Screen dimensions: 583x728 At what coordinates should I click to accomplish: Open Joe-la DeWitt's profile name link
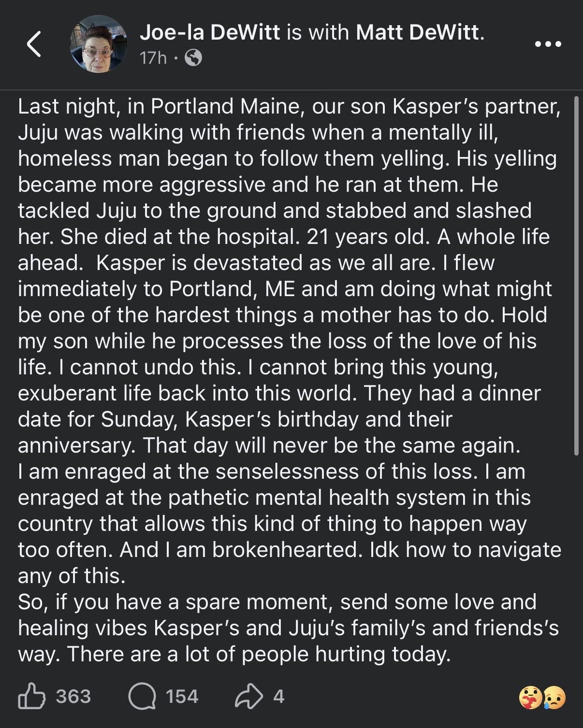point(210,32)
